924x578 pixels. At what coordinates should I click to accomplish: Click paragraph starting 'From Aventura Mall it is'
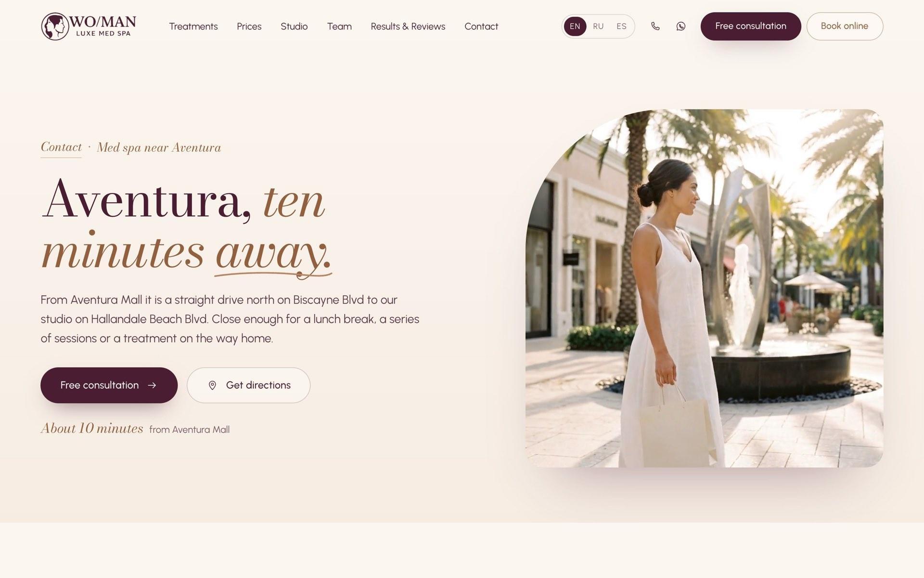[x=230, y=319]
